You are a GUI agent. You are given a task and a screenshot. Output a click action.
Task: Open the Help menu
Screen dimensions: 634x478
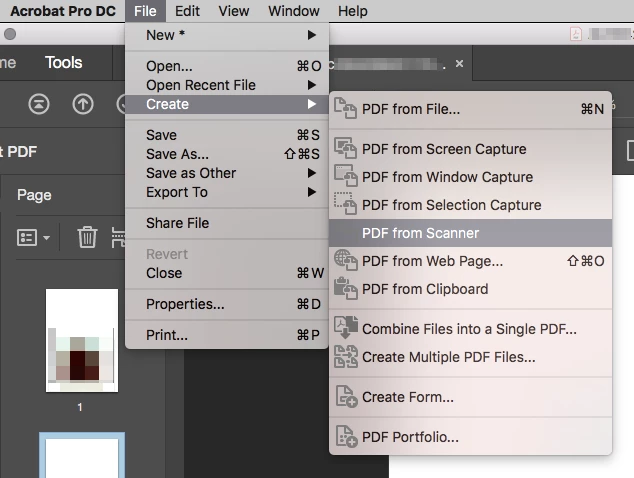[353, 11]
